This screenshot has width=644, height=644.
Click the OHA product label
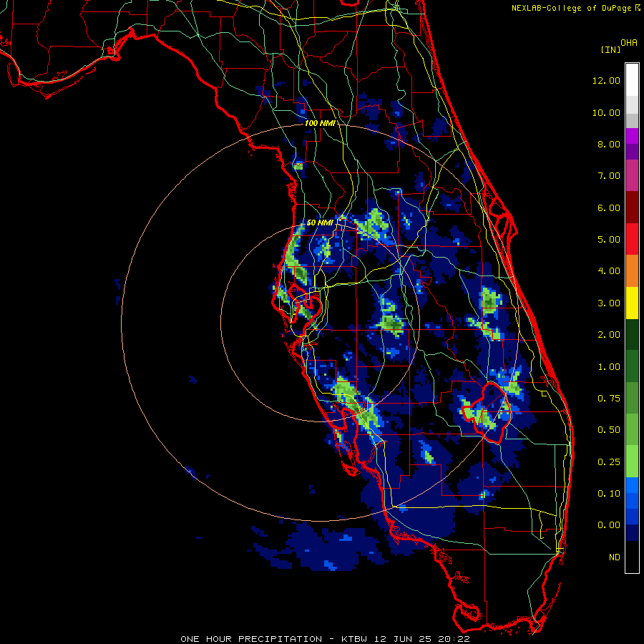click(629, 42)
